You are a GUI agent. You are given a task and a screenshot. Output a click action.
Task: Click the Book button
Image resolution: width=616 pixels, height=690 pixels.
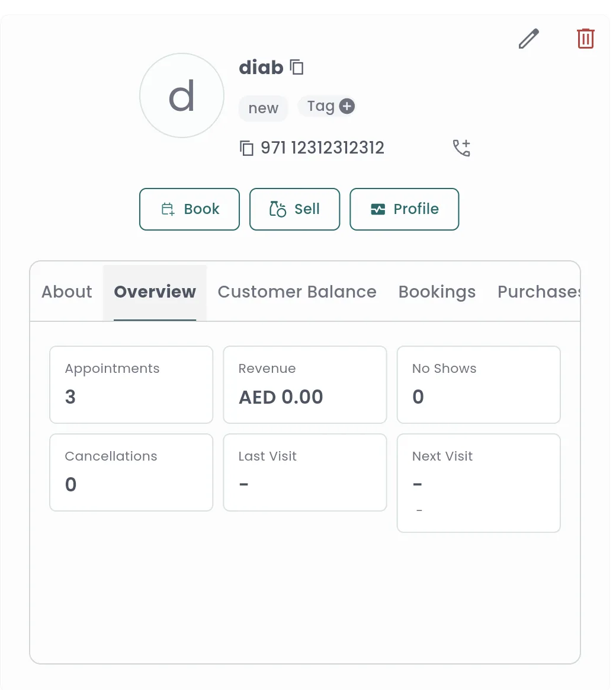pos(190,209)
